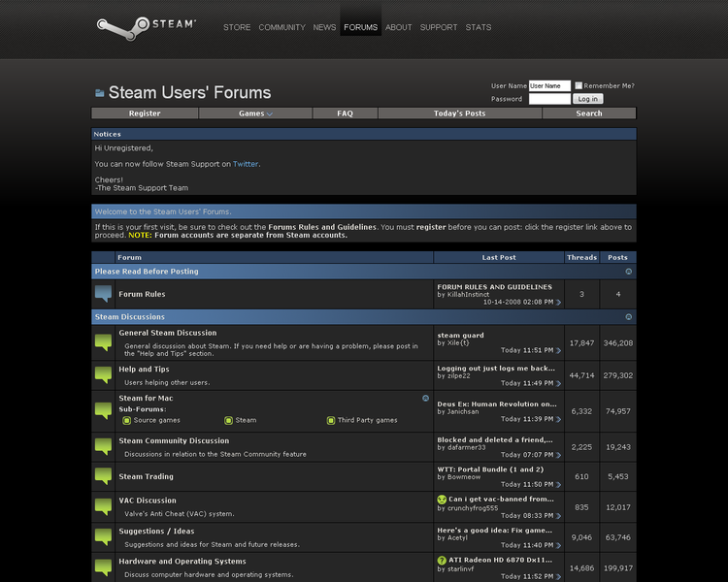Follow the Twitter link in Notices
728x582 pixels.
point(246,164)
